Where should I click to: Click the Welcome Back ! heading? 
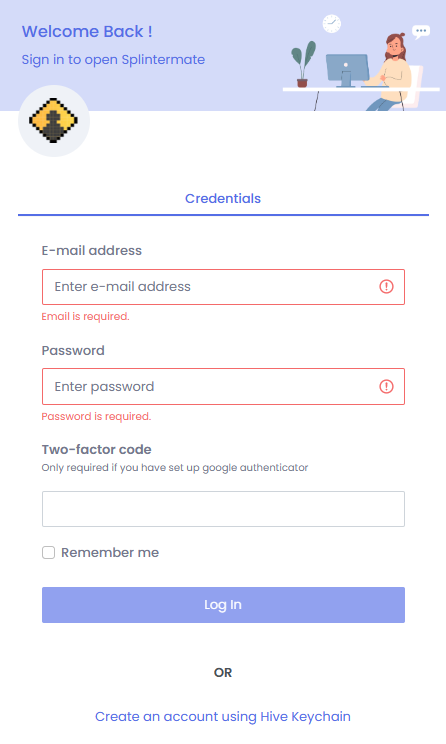[87, 31]
